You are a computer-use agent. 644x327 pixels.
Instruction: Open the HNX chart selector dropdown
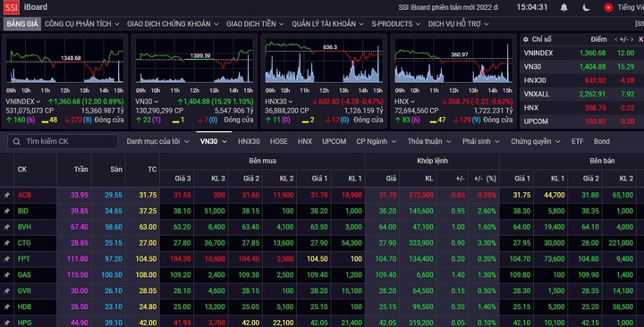click(412, 102)
